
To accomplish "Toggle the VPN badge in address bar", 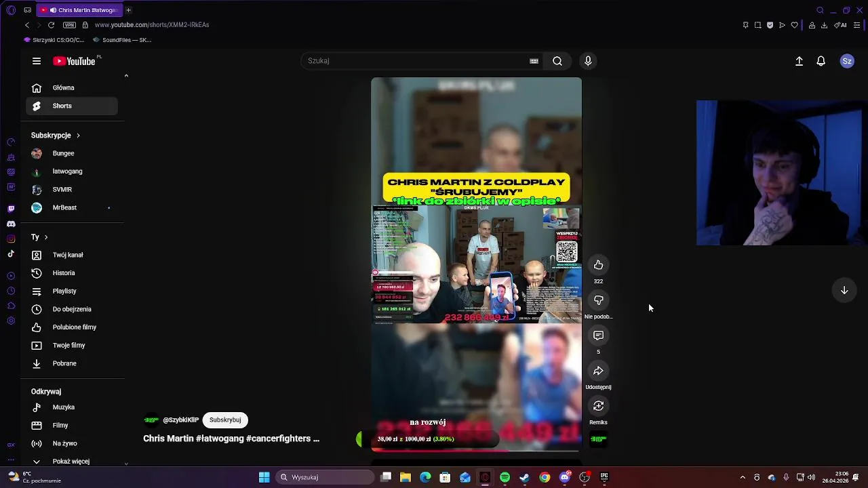I will [69, 25].
